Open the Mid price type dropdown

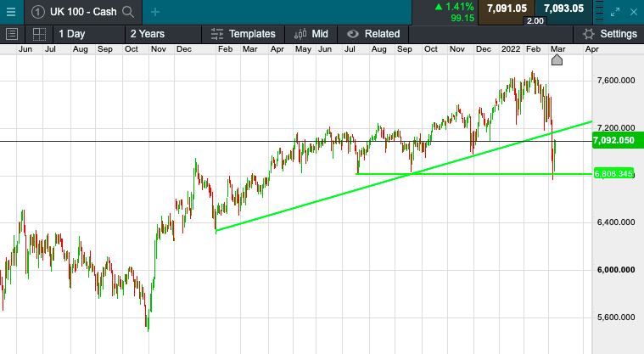tap(311, 34)
